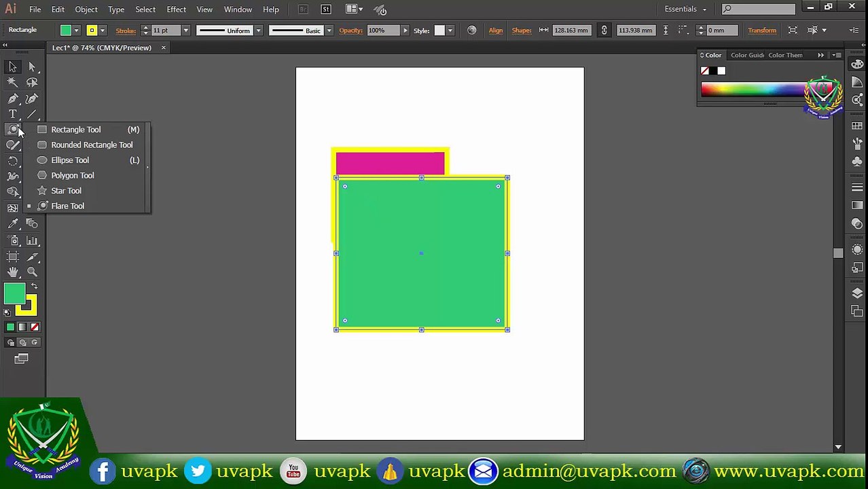868x489 pixels.
Task: Select the Rotate tool
Action: tap(13, 161)
